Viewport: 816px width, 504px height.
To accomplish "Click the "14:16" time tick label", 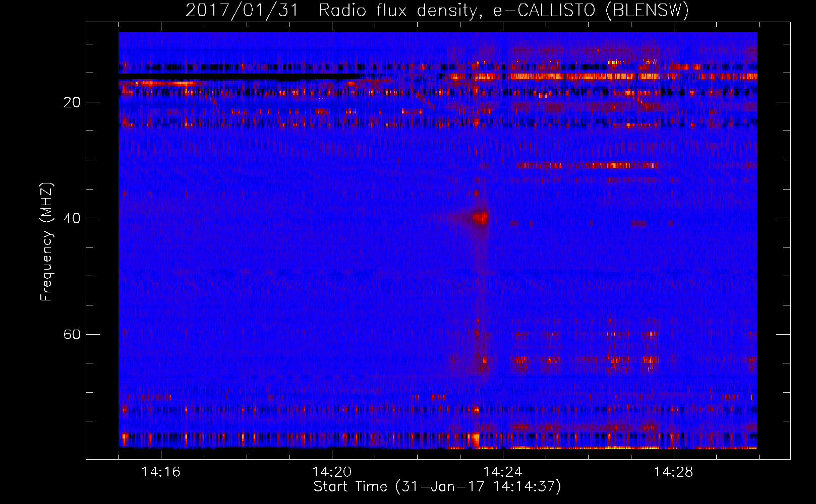I will tap(161, 472).
